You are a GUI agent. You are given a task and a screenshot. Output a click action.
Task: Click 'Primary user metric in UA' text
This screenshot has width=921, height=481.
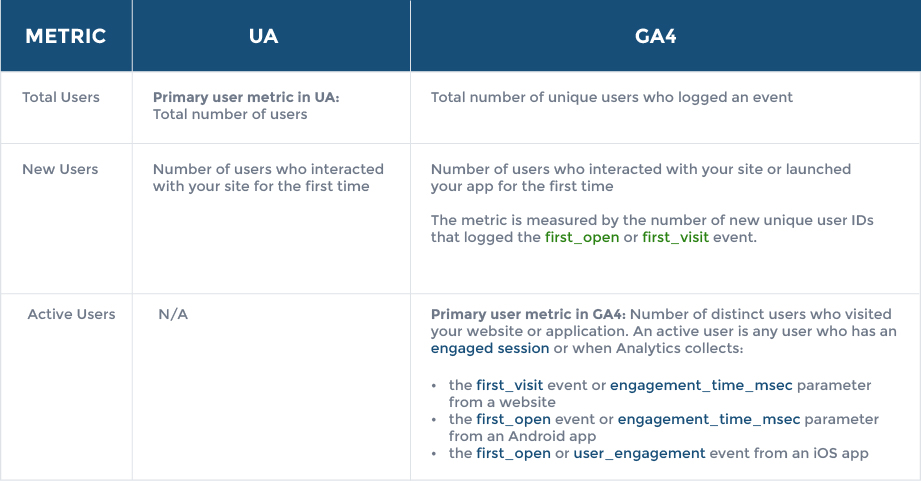[x=246, y=97]
